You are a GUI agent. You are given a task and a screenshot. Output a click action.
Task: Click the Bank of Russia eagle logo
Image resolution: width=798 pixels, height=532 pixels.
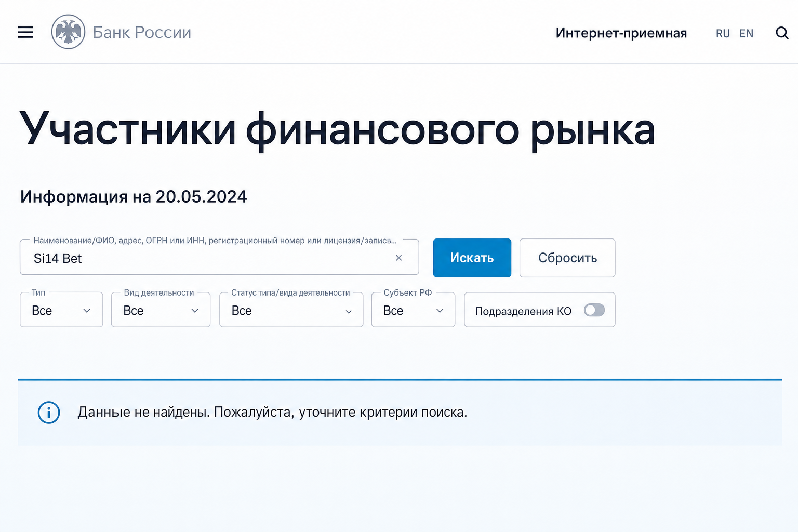coord(68,32)
